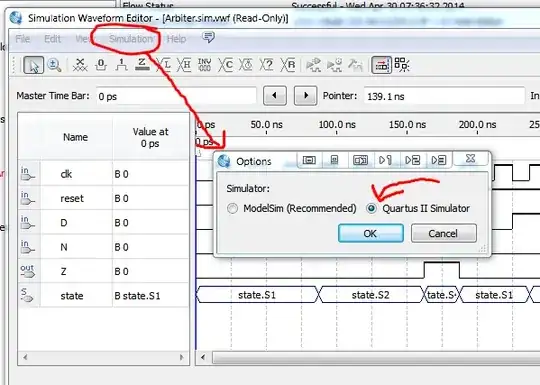The width and height of the screenshot is (540, 385).
Task: Click Forcing High (1) waveform icon
Action: [121, 65]
